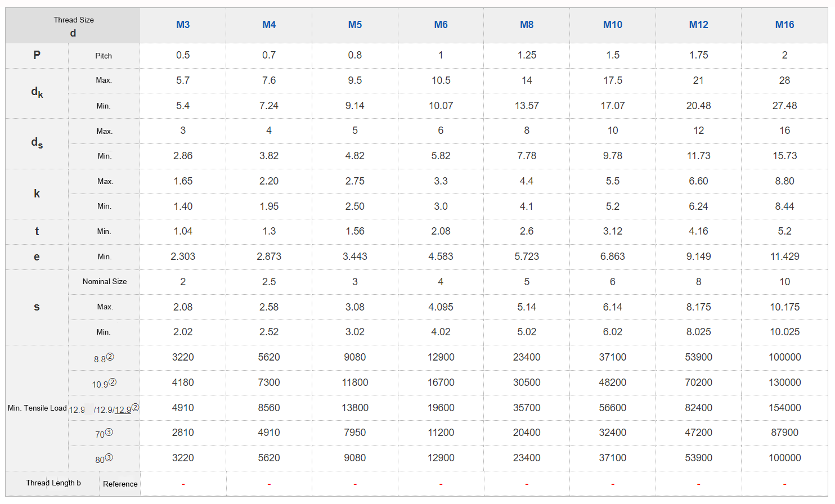Screen dimensions: 835x504
Task: Click grade 80 tensile load 9080 for M5
Action: coord(355,458)
